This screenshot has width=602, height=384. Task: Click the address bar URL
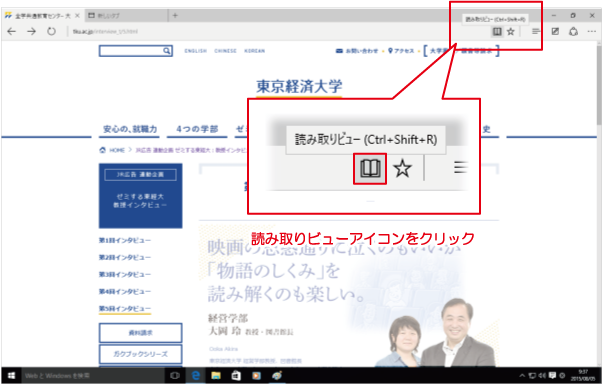(x=105, y=31)
